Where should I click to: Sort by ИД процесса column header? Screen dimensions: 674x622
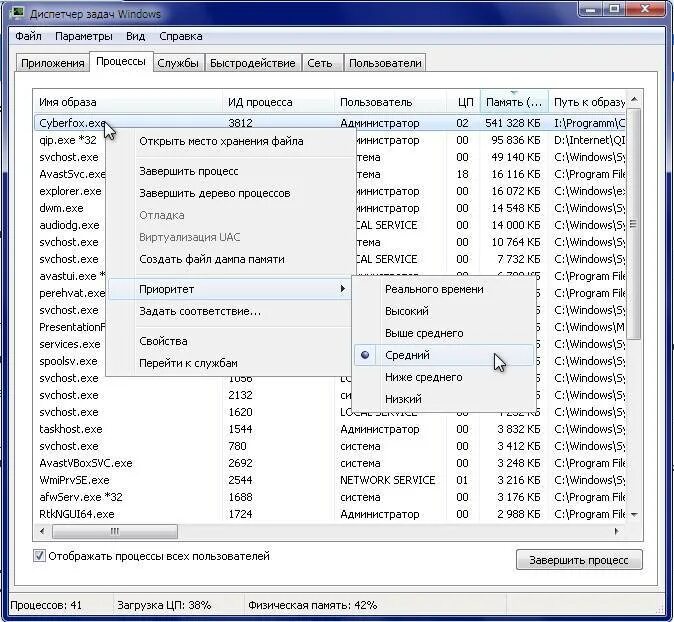click(278, 102)
